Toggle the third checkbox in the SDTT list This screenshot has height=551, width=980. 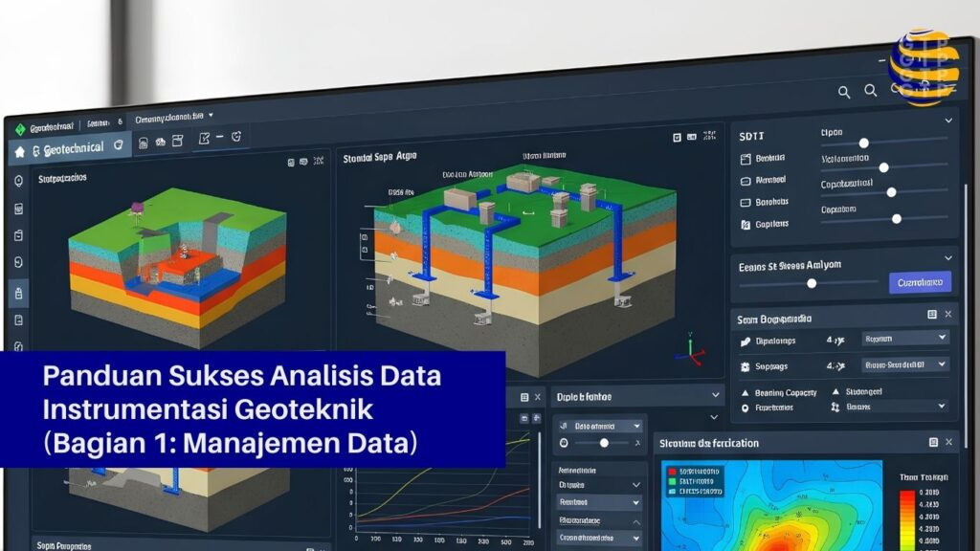tap(746, 203)
